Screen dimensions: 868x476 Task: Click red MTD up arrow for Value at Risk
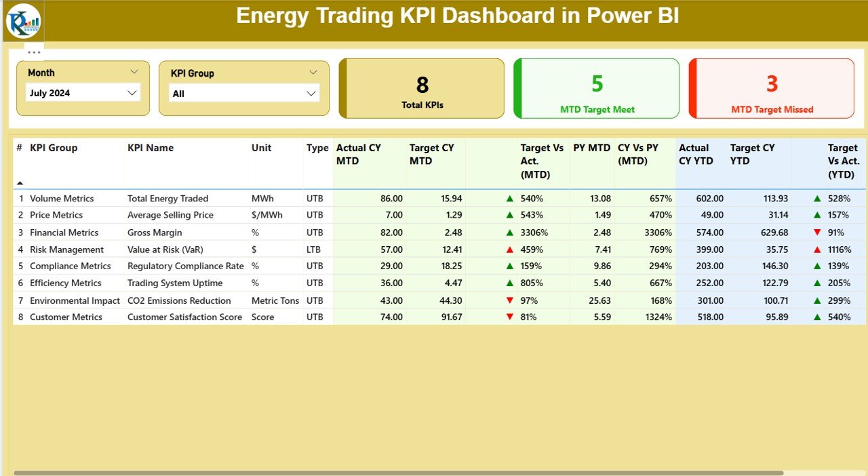tap(509, 250)
